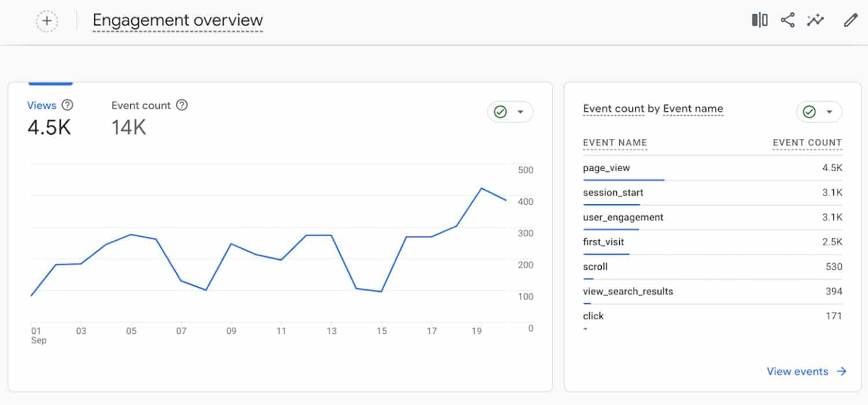This screenshot has width=868, height=405.
Task: Click the view_search_results event row
Action: (712, 292)
